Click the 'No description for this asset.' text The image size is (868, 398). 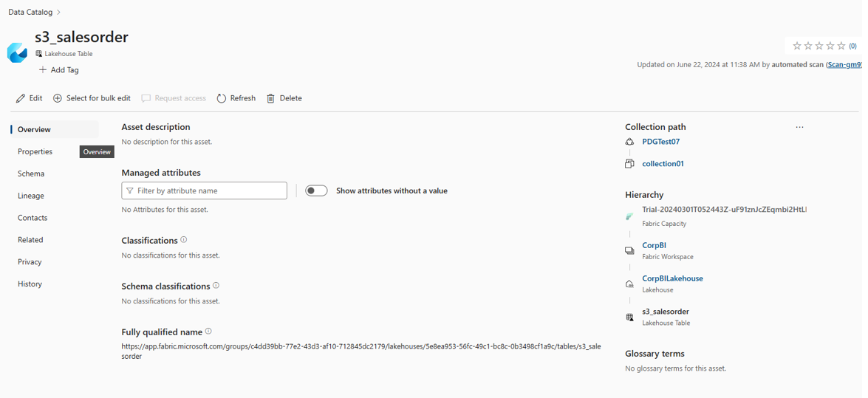167,142
